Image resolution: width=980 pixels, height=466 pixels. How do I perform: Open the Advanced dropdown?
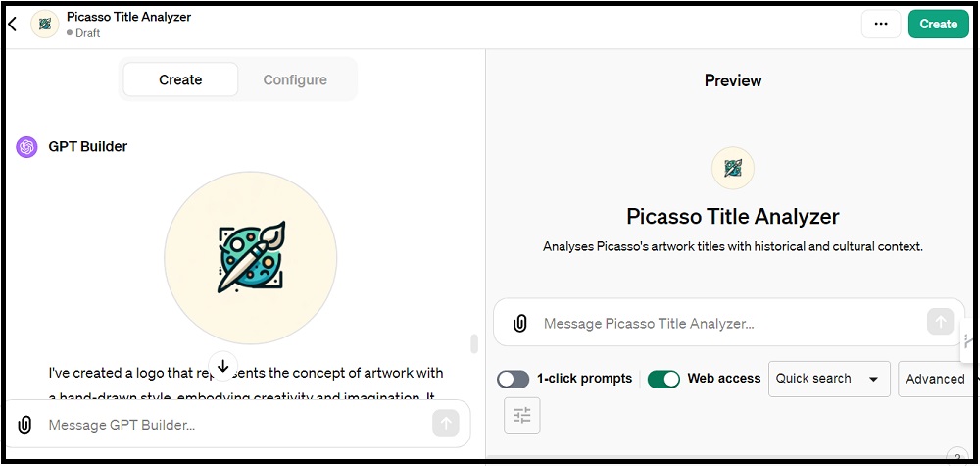coord(936,379)
